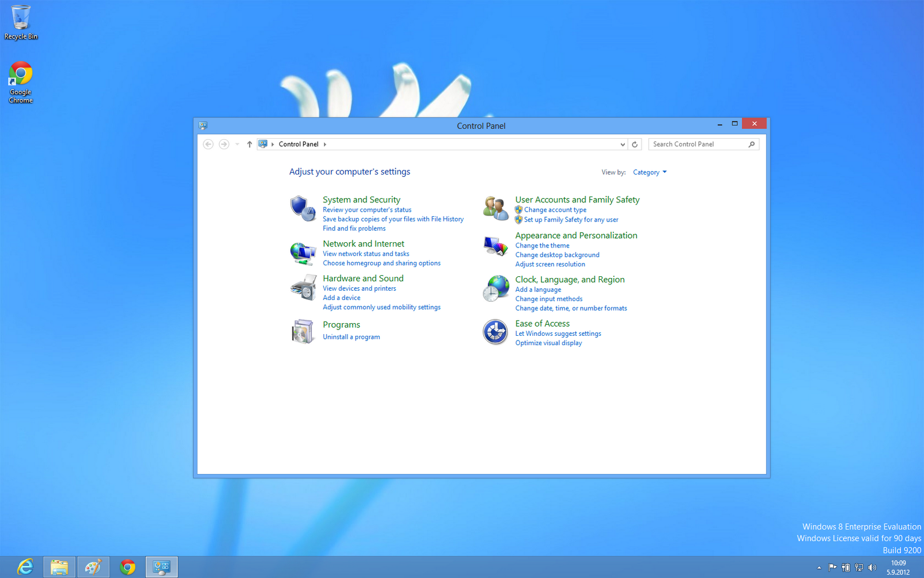Open the network icon in system tray
924x578 pixels.
(859, 568)
